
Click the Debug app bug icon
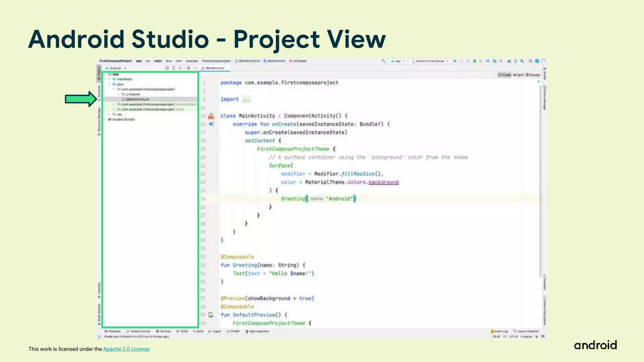[475, 61]
